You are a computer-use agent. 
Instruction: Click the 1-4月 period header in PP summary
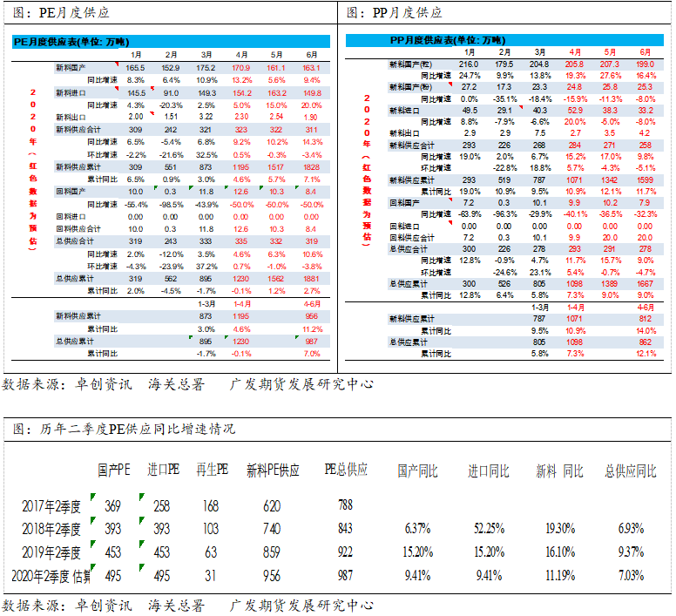(x=575, y=308)
